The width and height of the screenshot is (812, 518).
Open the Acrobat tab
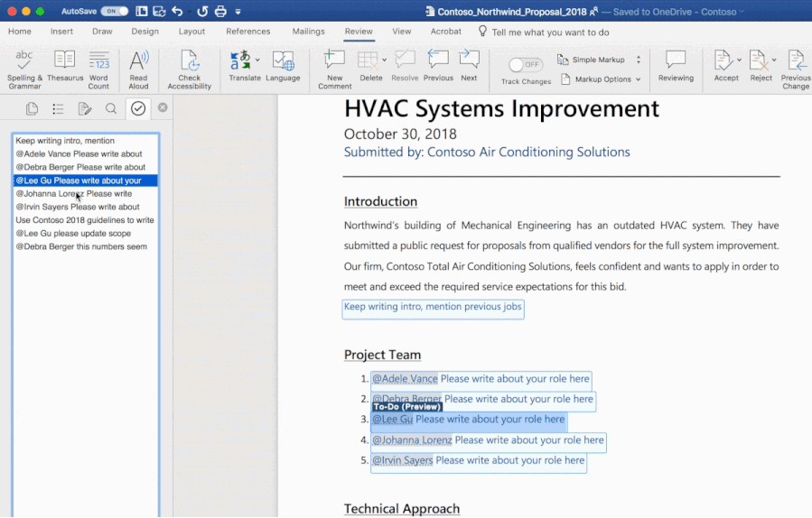pyautogui.click(x=446, y=31)
